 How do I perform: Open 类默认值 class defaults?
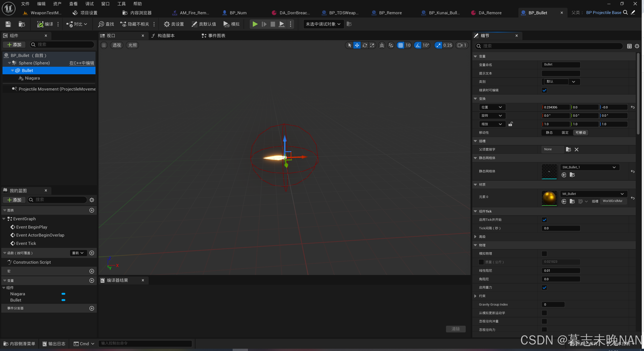(204, 24)
